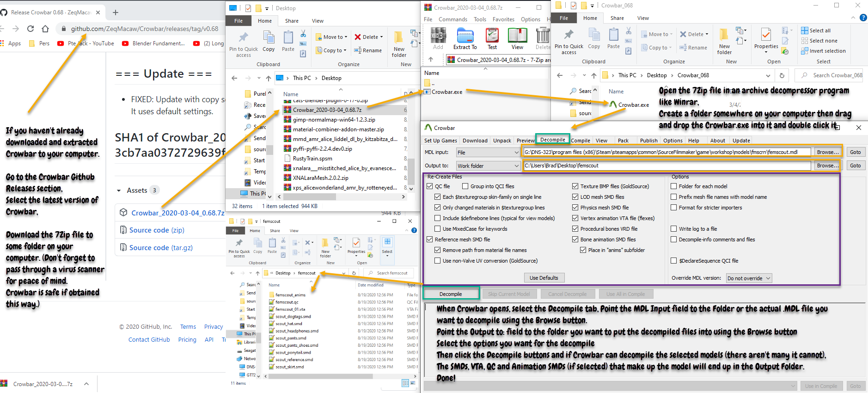Collapse the Assets section on GitHub
This screenshot has width=868, height=393.
[119, 190]
